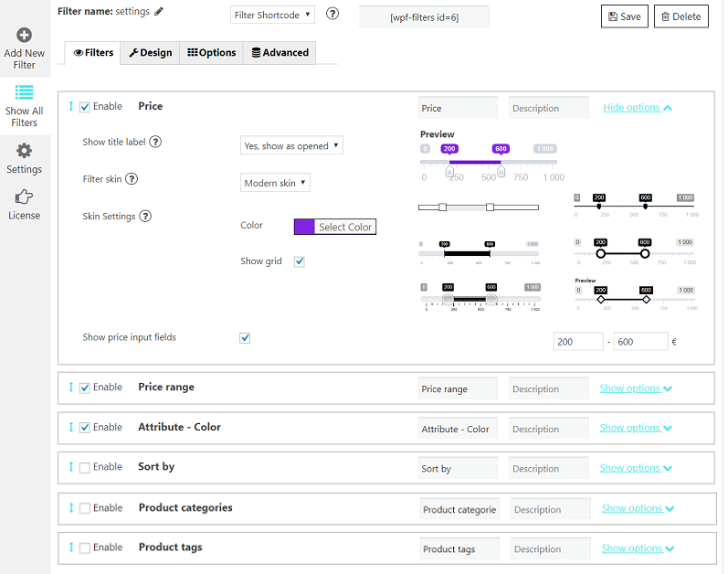Viewport: 728px width, 574px height.
Task: Click pencil icon to edit filter name
Action: coord(159,12)
